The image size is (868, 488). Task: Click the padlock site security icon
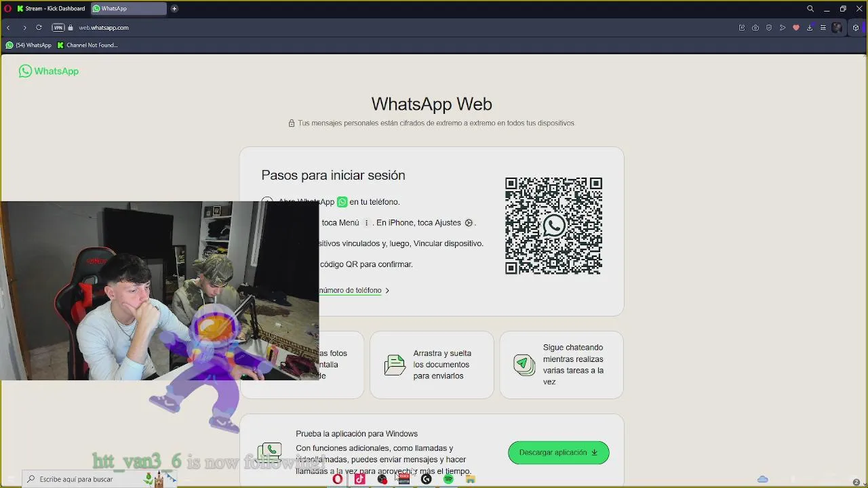(71, 28)
